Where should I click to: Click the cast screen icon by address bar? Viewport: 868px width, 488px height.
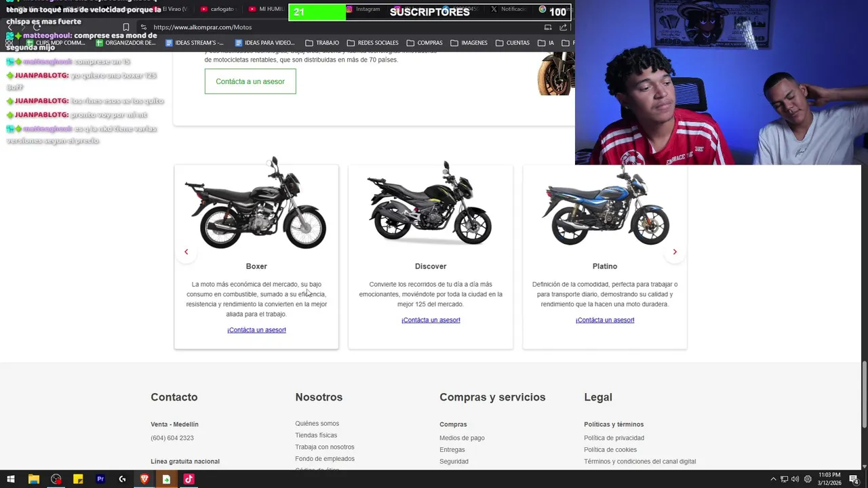point(548,27)
